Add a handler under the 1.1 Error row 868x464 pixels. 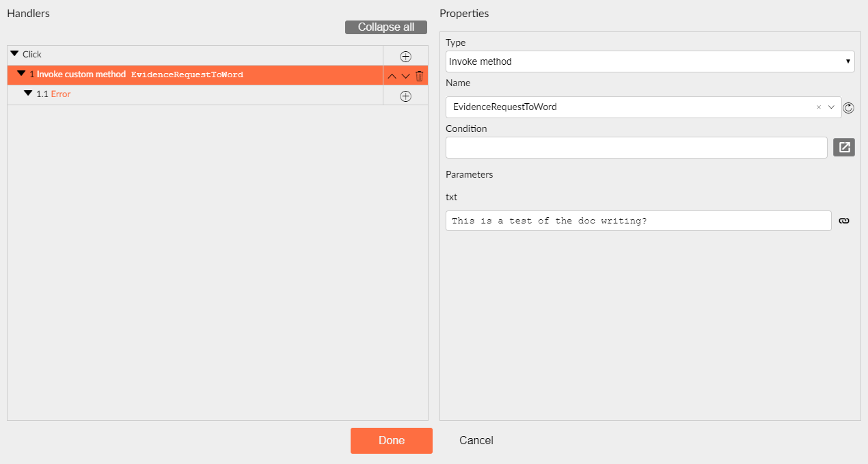coord(405,96)
